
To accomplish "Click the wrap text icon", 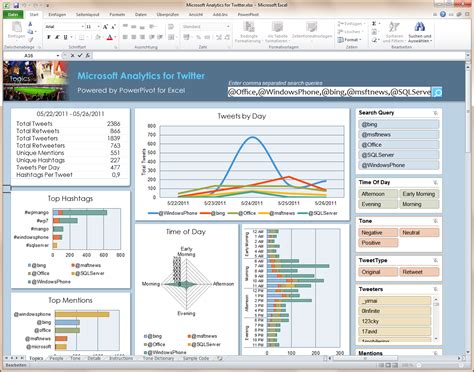I will [x=171, y=26].
